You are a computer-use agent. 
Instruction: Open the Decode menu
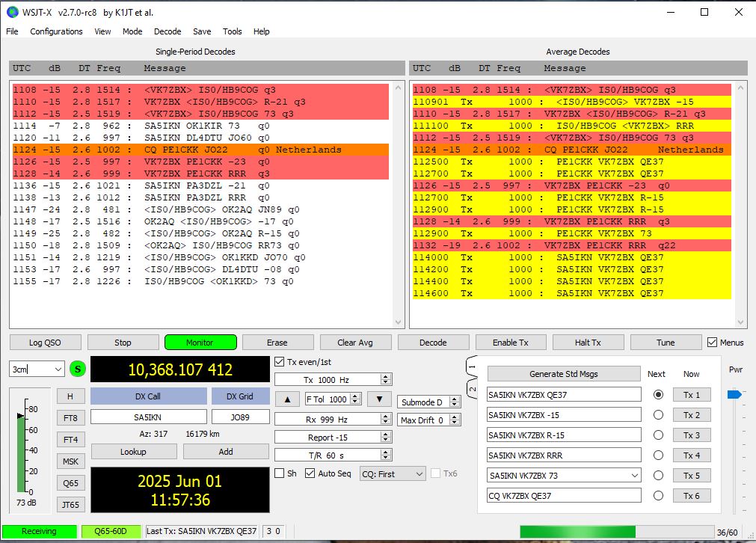(168, 31)
